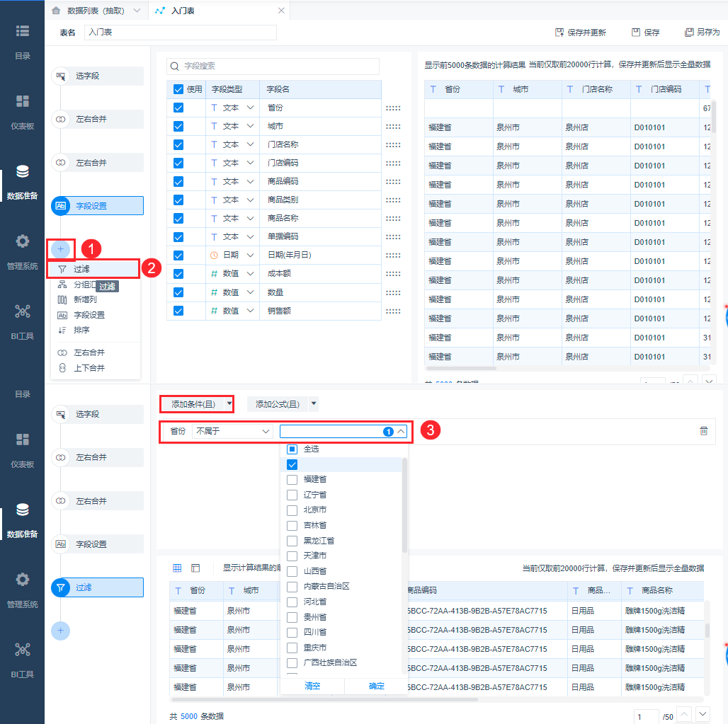Viewport: 728px width, 724px height.
Task: Check the 黑龙江省 option
Action: 292,541
